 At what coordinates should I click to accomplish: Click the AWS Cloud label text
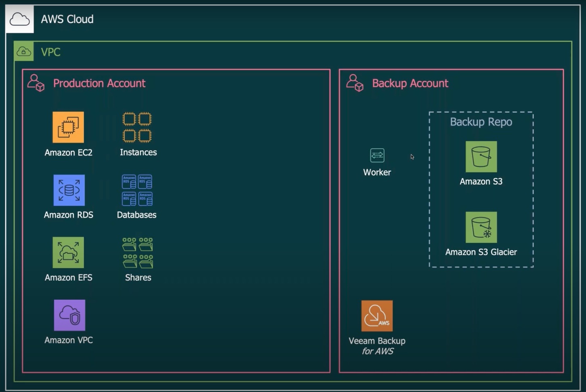click(67, 19)
